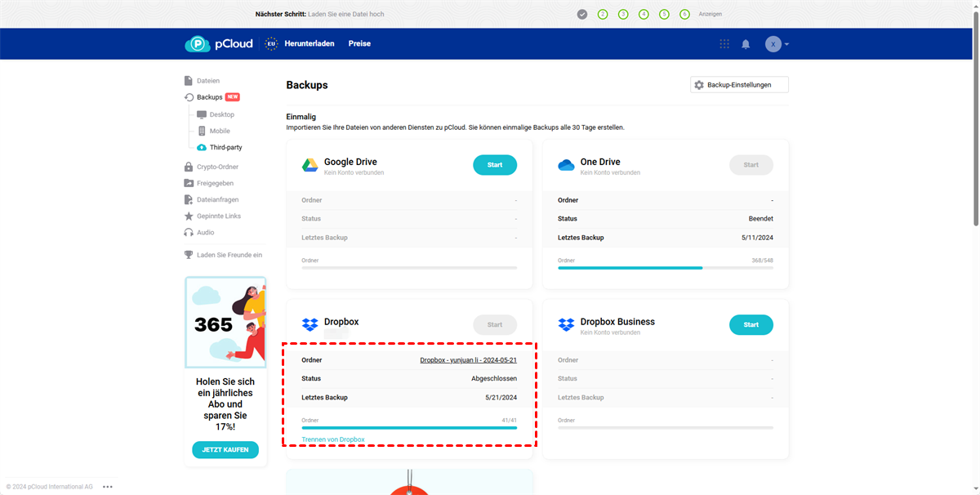Expand the user account avatar dropdown
This screenshot has width=980, height=495.
[x=777, y=44]
